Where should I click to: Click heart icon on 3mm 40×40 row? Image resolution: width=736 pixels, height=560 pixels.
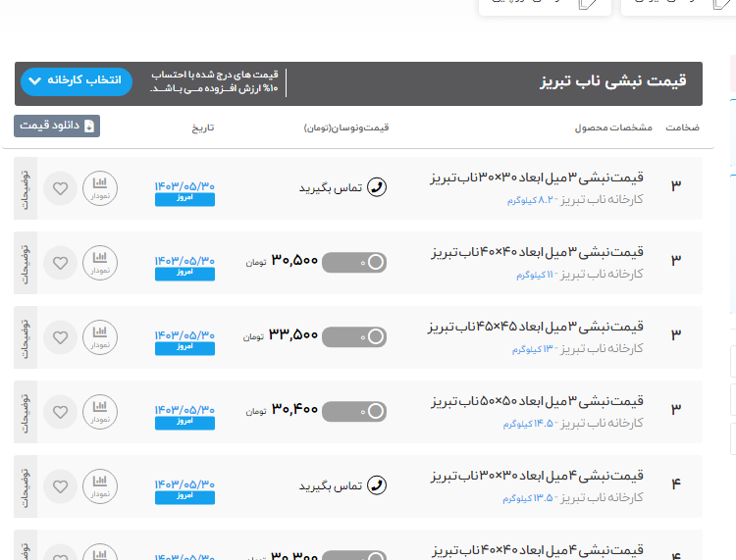(61, 262)
